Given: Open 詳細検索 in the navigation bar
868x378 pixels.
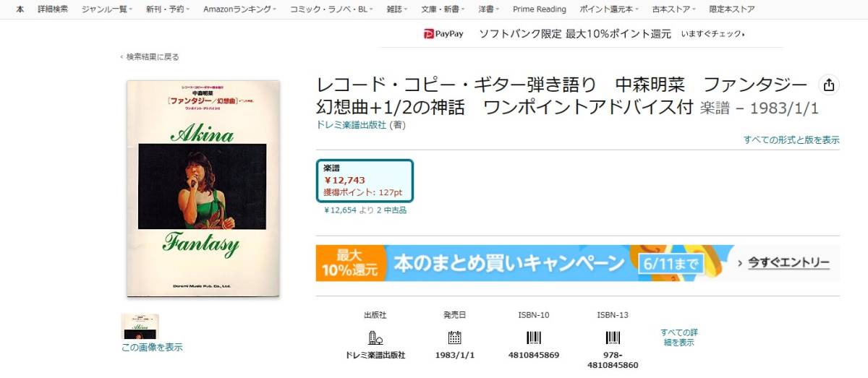Looking at the screenshot, I should 53,9.
